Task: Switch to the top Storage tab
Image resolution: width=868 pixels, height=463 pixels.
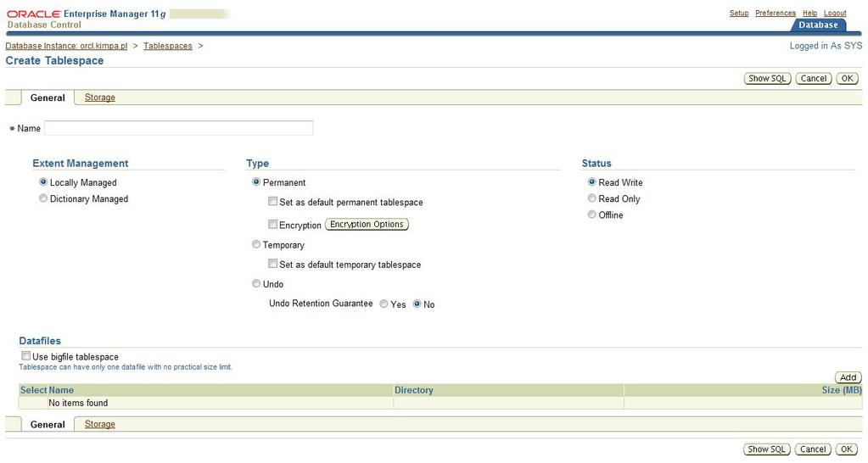Action: point(99,98)
